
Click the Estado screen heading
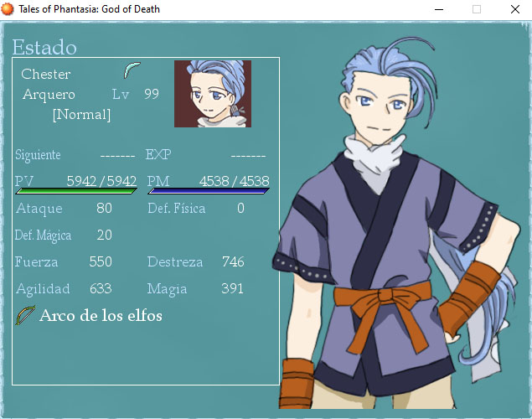point(44,47)
